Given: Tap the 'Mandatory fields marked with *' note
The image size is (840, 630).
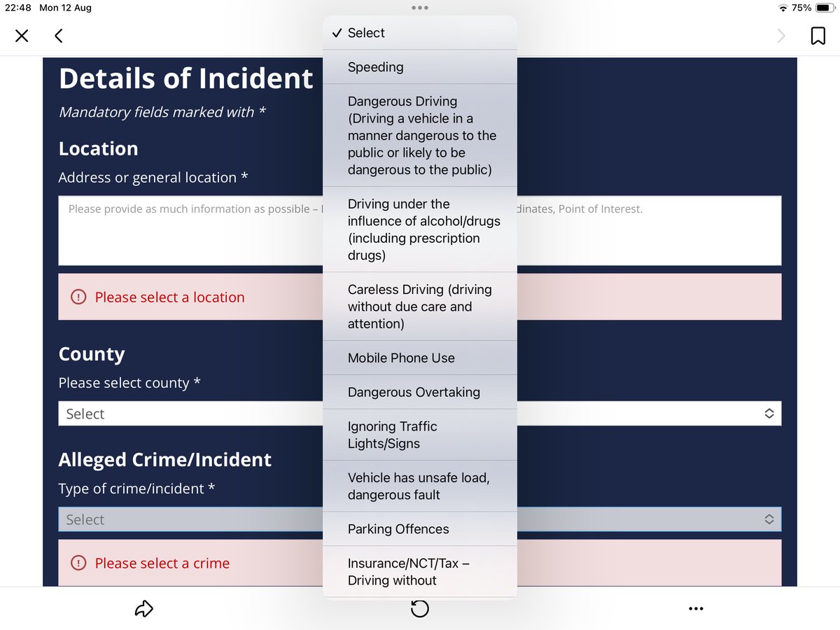Looking at the screenshot, I should 162,112.
